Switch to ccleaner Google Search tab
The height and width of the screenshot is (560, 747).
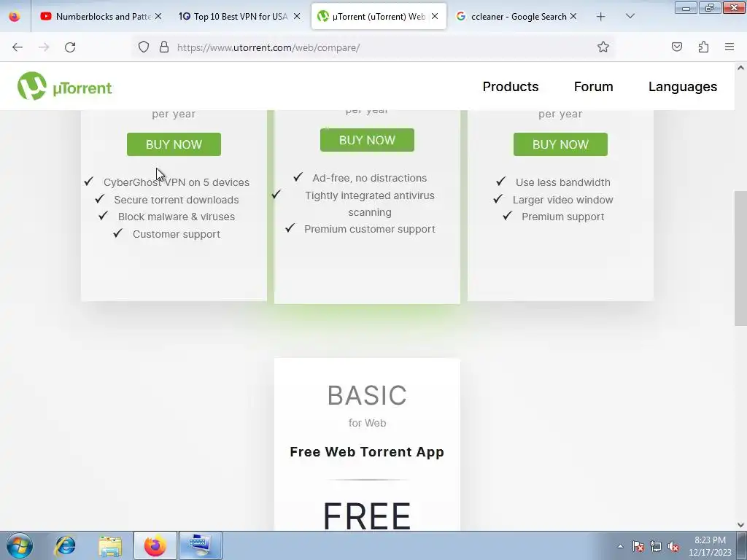(516, 16)
